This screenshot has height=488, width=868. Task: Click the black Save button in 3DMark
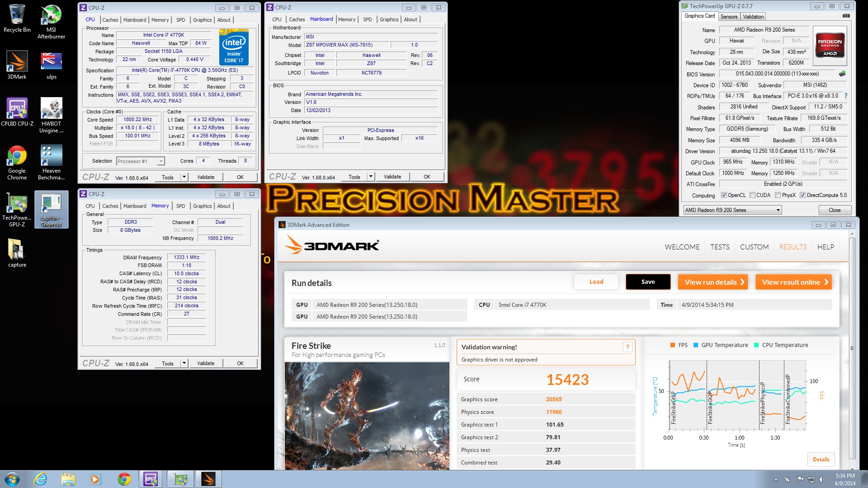pos(648,282)
